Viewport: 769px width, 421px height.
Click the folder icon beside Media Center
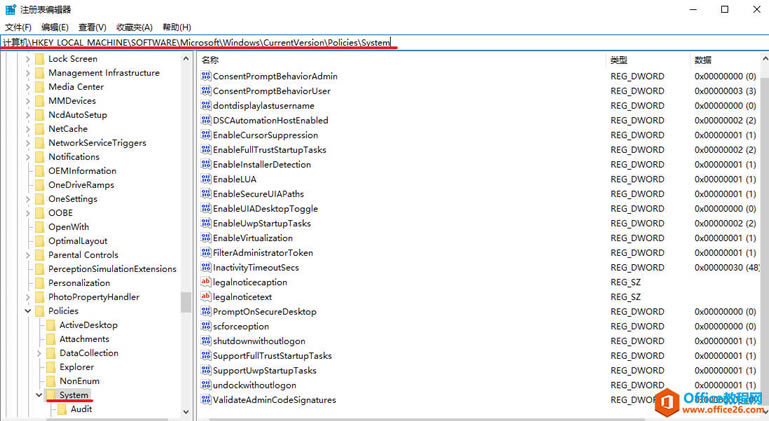40,87
